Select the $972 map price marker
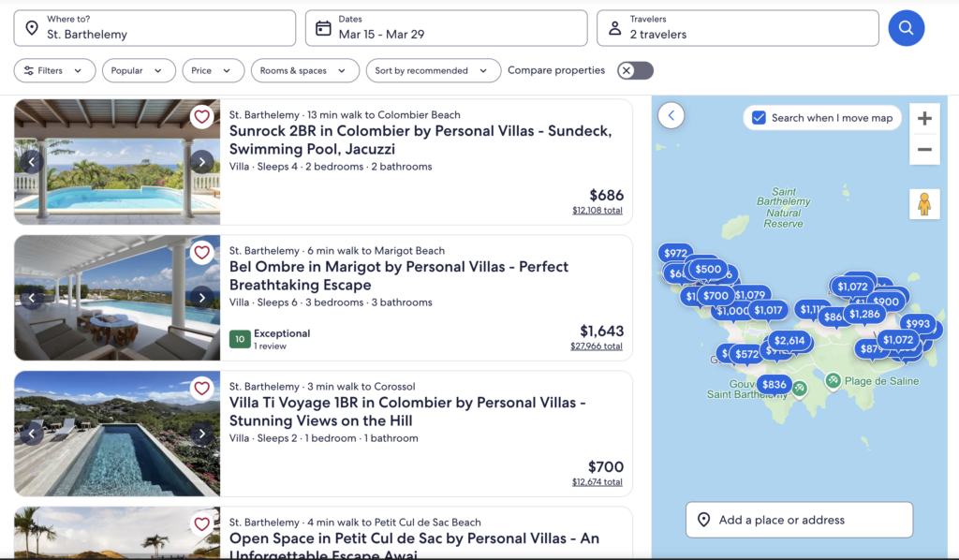This screenshot has height=560, width=959. pos(675,253)
